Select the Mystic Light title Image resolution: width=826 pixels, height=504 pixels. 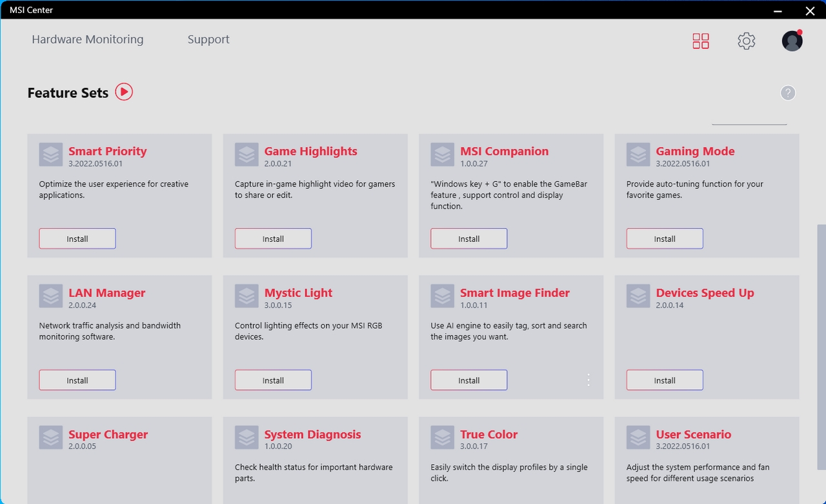[x=299, y=292]
